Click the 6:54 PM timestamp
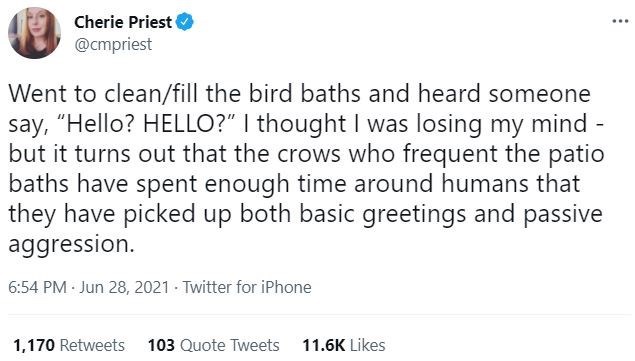 tap(37, 287)
